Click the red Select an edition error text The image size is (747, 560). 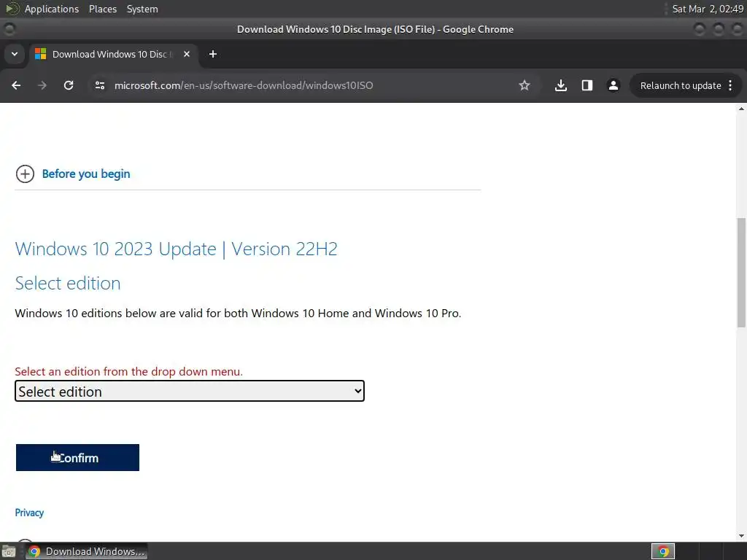tap(128, 371)
